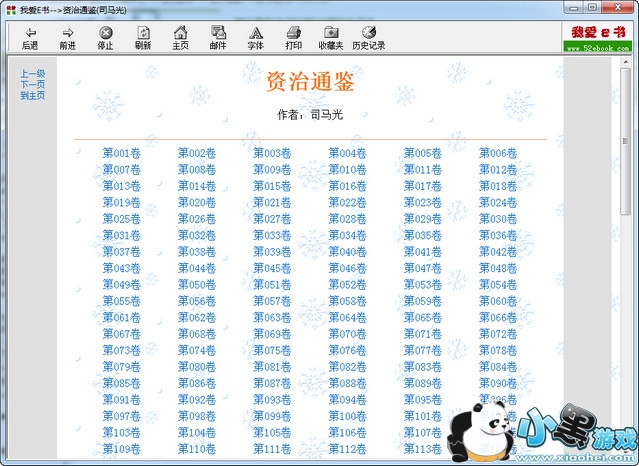Open chapter 第036卷
This screenshot has width=639, height=466.
[x=498, y=235]
